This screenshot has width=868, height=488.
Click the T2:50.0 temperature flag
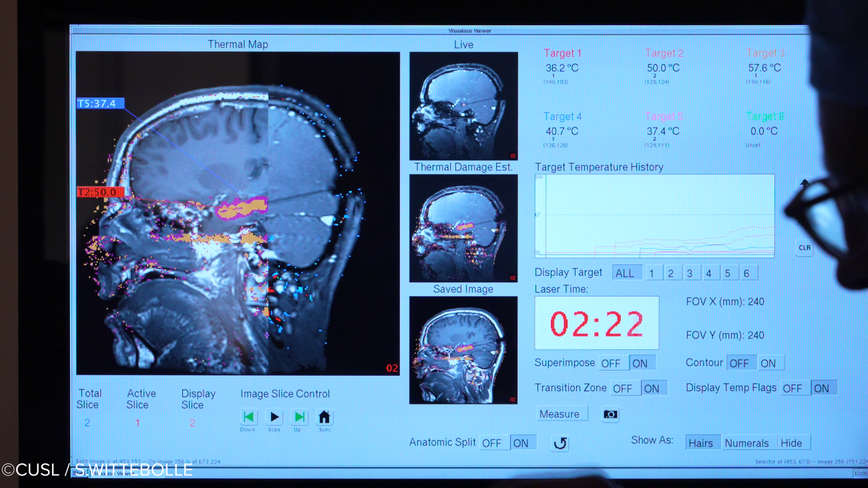100,192
